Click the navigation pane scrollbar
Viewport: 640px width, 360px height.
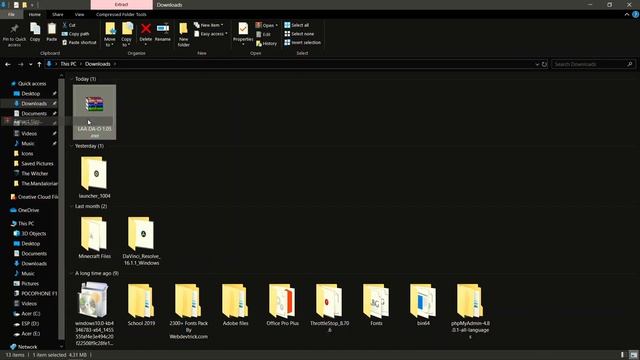[62, 208]
